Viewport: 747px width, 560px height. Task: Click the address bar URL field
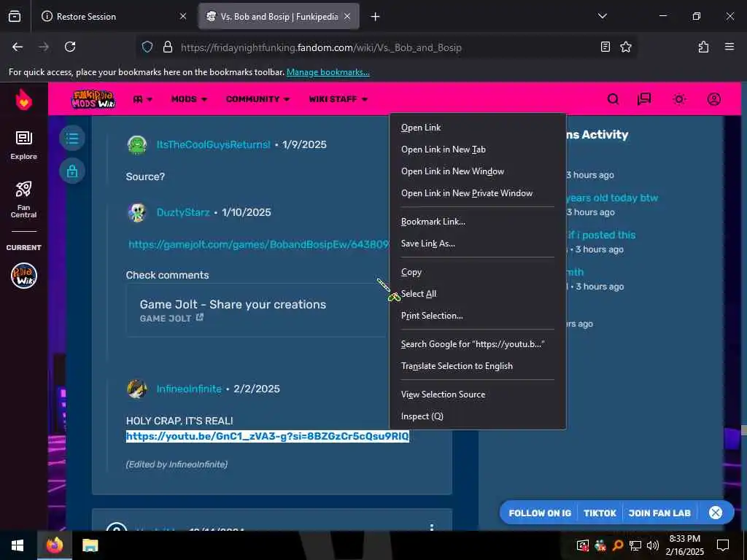(x=386, y=47)
